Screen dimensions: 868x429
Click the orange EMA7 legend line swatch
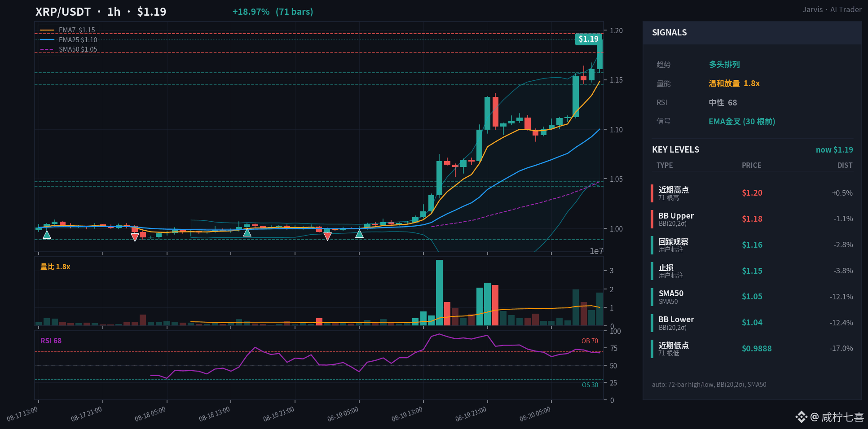tap(47, 30)
